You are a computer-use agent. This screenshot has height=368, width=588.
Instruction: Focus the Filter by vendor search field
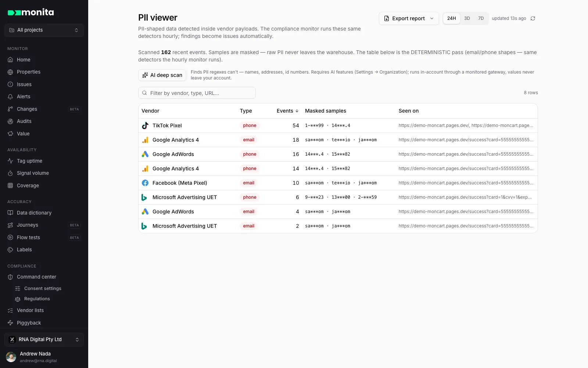pos(197,93)
